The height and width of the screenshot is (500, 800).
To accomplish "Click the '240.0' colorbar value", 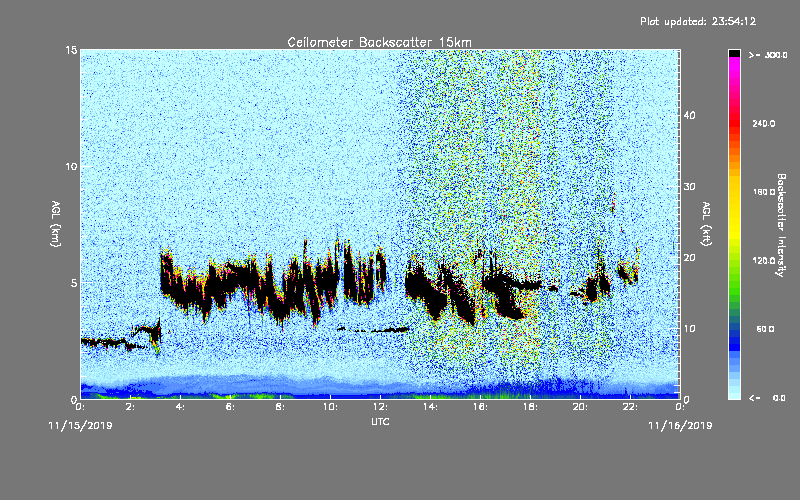I will (x=764, y=123).
